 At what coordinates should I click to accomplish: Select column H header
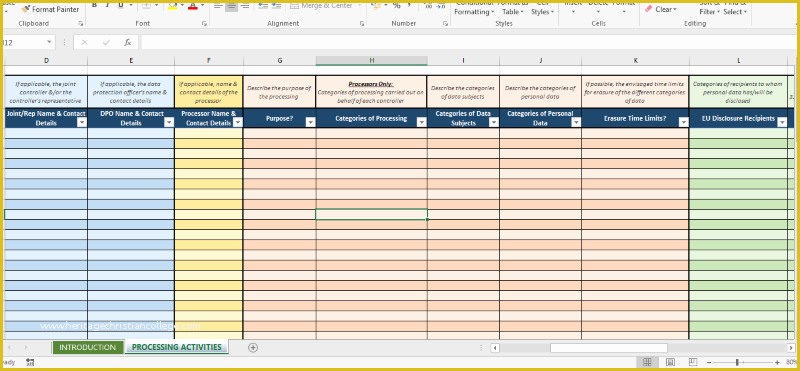tap(371, 61)
